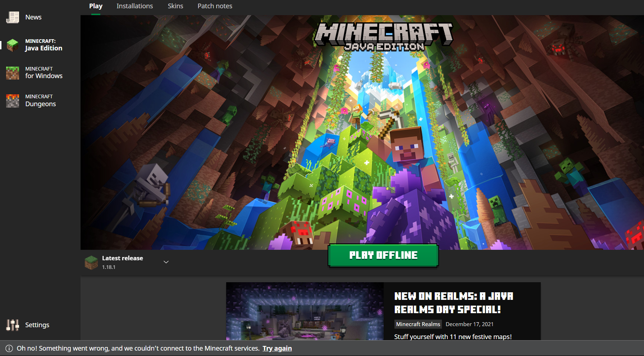The width and height of the screenshot is (644, 356).
Task: Expand the Latest release version dropdown
Action: tap(166, 262)
